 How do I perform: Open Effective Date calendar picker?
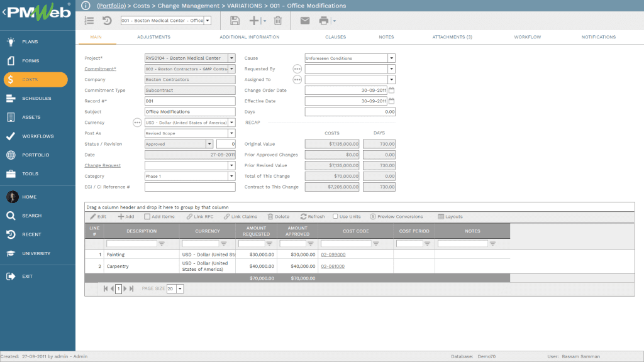tap(391, 101)
